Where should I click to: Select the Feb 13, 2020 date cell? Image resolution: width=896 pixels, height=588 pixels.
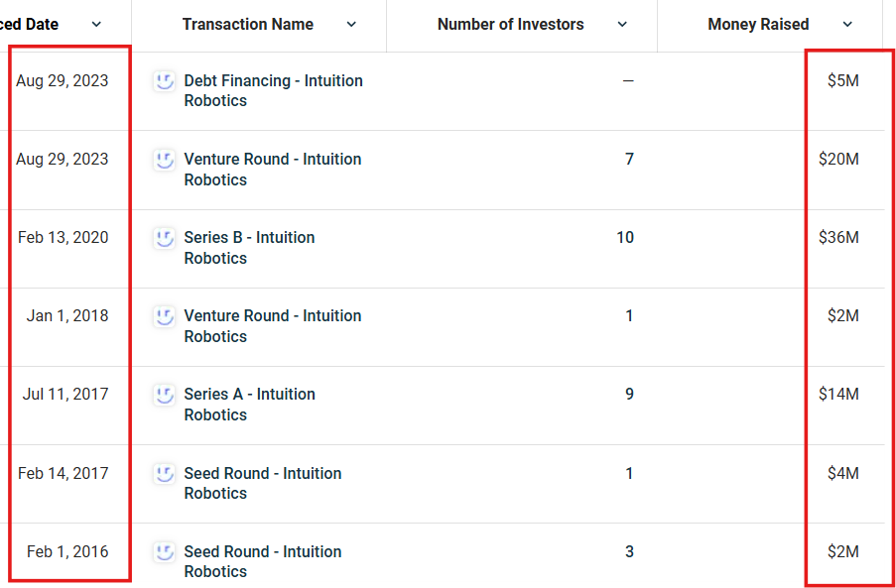click(64, 238)
